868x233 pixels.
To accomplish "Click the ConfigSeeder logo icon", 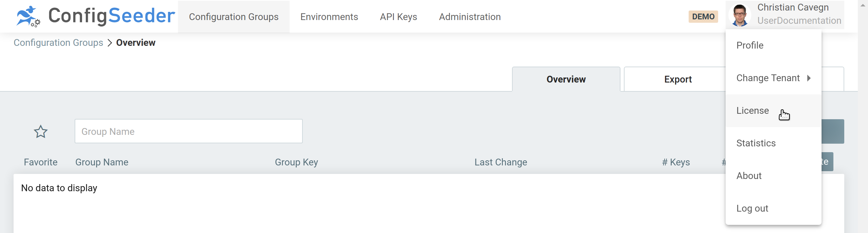I will point(28,16).
